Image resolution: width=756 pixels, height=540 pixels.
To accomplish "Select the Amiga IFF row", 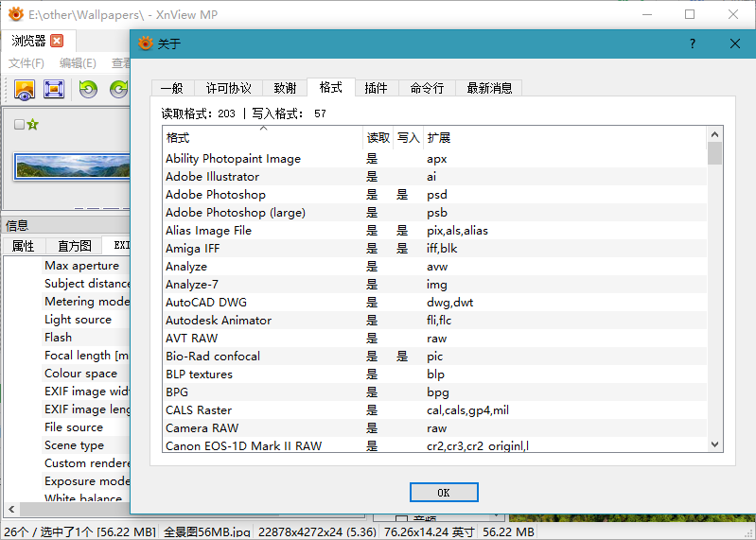I will [x=434, y=249].
